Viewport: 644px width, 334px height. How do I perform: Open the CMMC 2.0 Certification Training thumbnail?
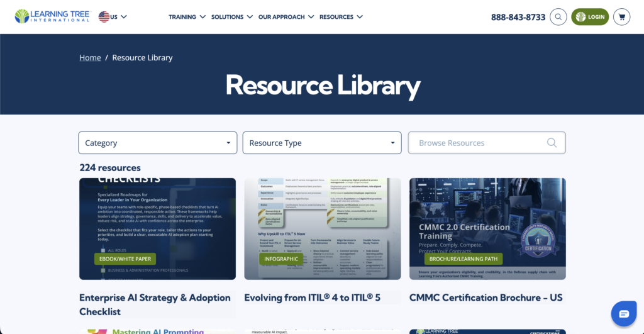[x=487, y=229]
